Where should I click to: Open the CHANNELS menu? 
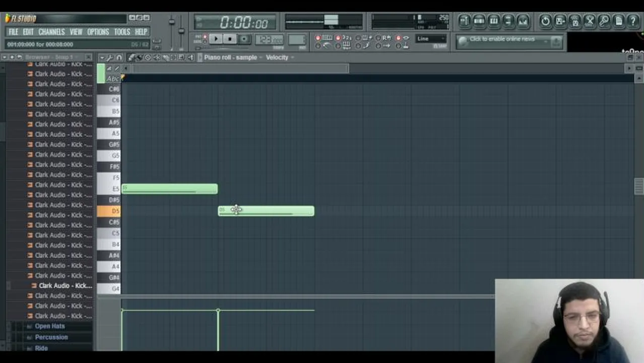pyautogui.click(x=51, y=32)
